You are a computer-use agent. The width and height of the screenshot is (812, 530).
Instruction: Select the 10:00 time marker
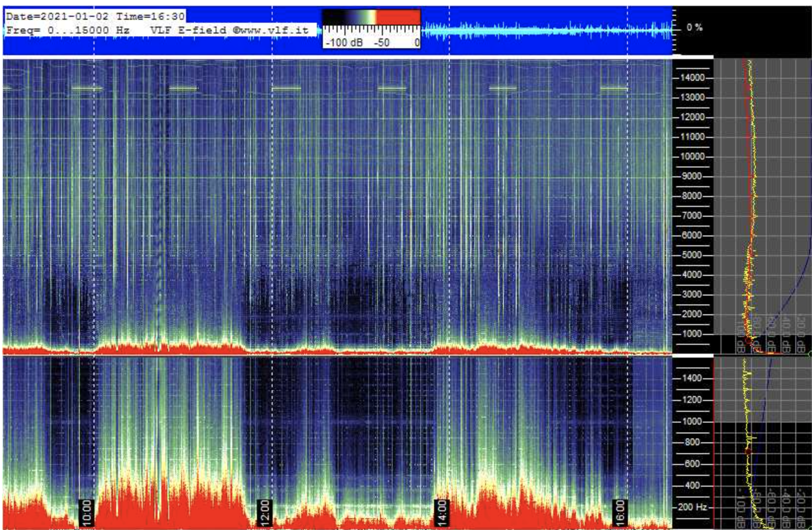(86, 513)
